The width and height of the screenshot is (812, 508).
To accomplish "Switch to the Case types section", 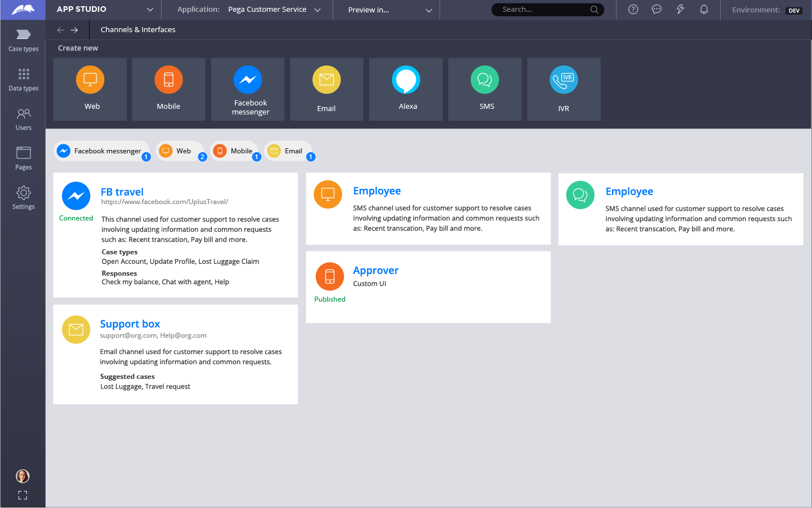I will click(x=23, y=39).
